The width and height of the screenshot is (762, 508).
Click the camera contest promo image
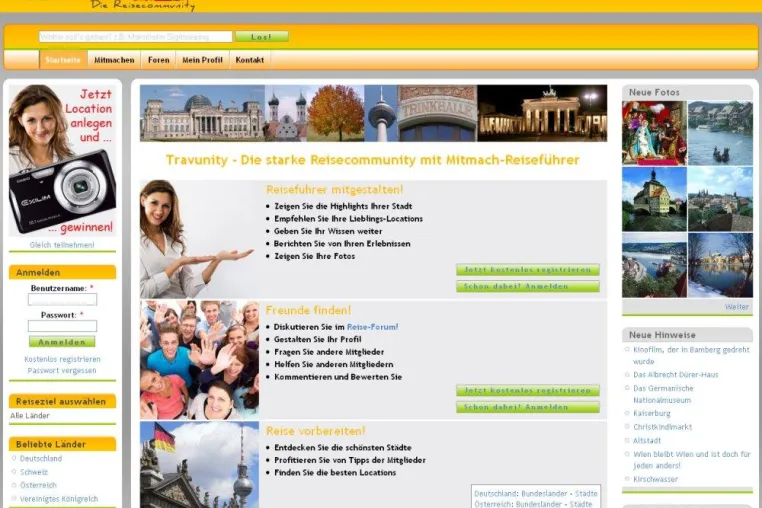coord(62,160)
